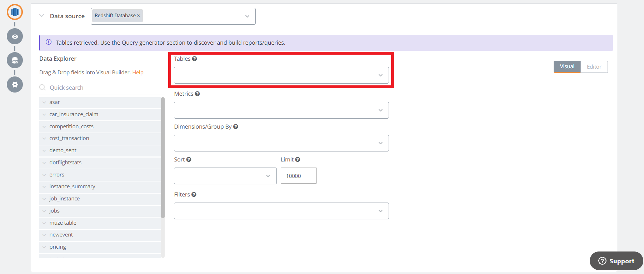Open the eye preview step in sidebar

(x=15, y=36)
